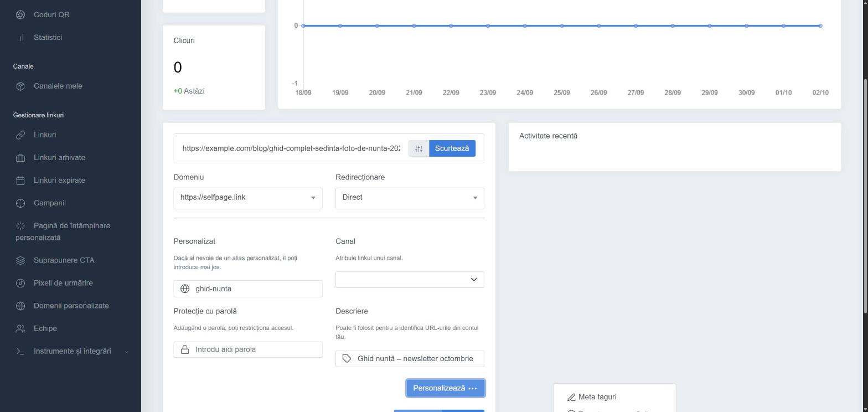Click the Activitate recentă heading
The image size is (868, 412).
548,136
